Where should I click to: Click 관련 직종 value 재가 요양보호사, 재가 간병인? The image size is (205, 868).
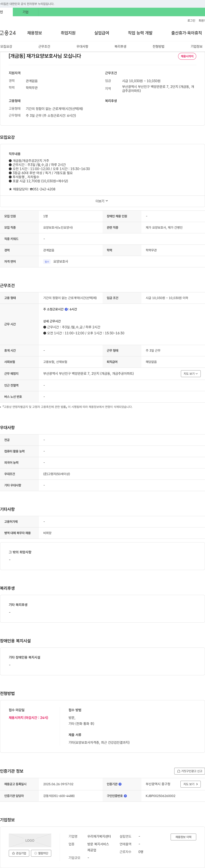point(164,228)
